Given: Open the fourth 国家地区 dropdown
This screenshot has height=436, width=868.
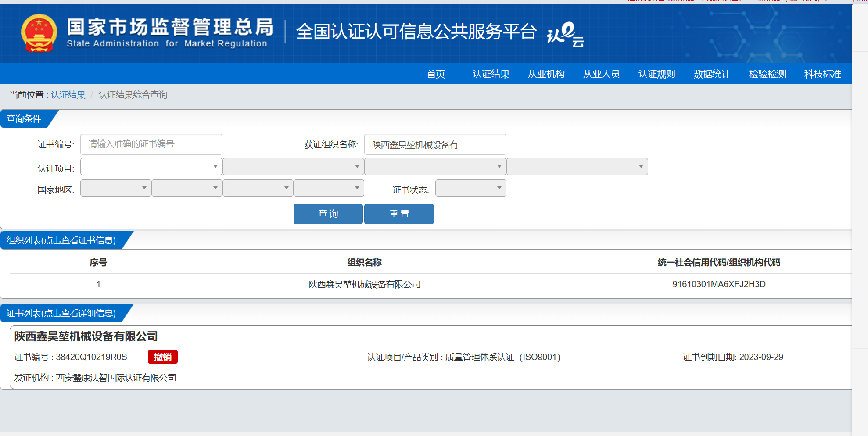Looking at the screenshot, I should [x=329, y=188].
